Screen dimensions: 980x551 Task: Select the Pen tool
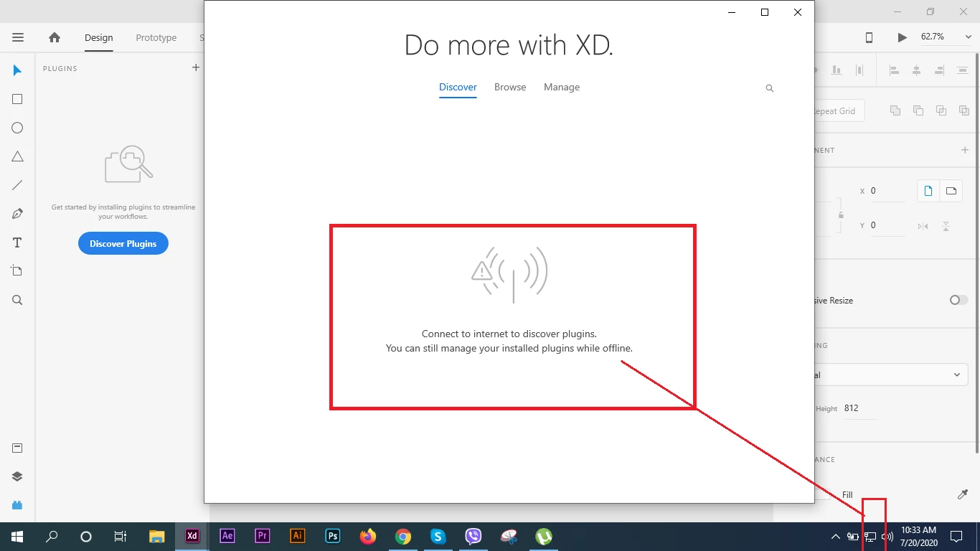17,214
